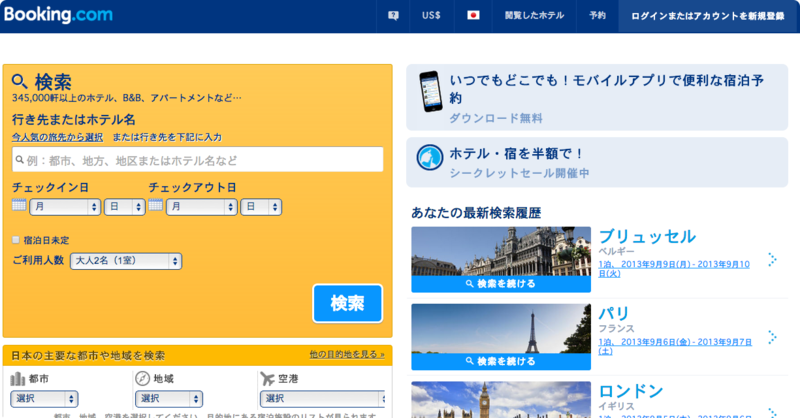Open the US$ currency selector
This screenshot has height=418, width=800.
(x=431, y=15)
